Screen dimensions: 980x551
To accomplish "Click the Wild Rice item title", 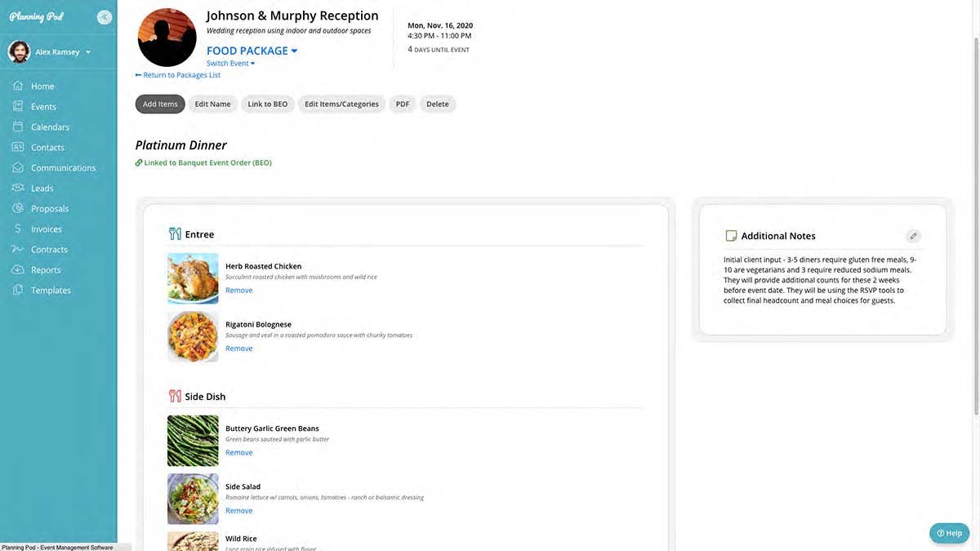I will [x=241, y=539].
